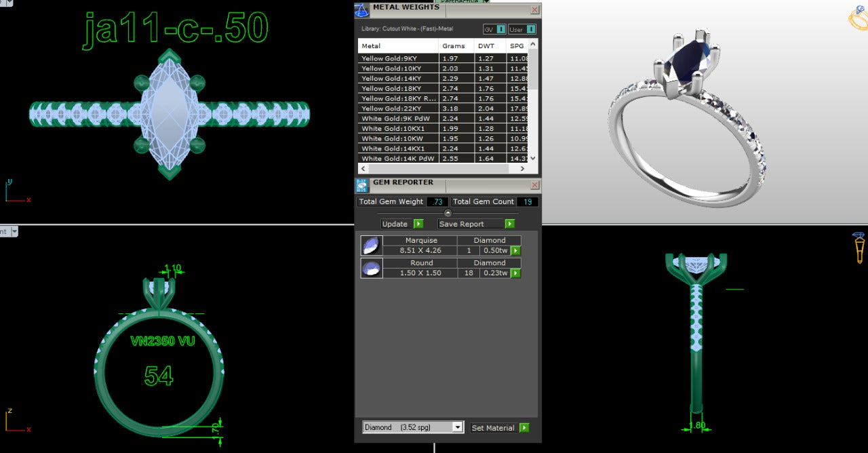
Task: Click the 1.80 dimension in side view
Action: click(x=696, y=426)
